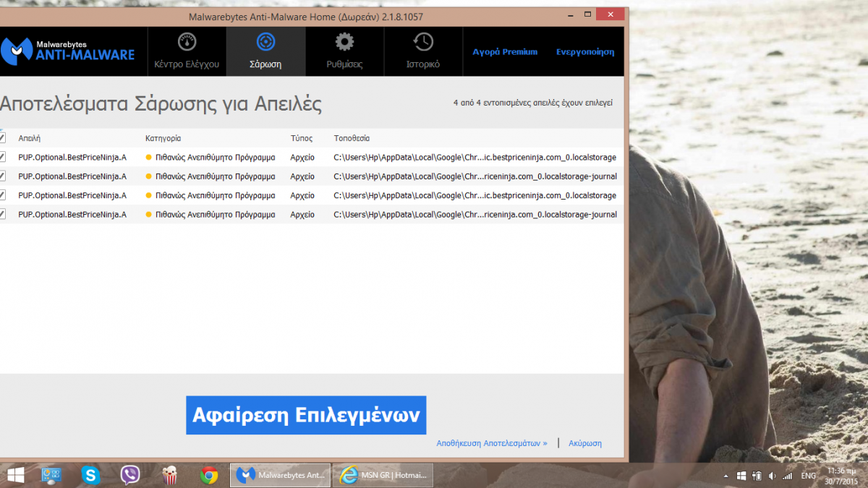Launch Viber from the taskbar
Viewport: 868px width, 488px height.
point(130,475)
